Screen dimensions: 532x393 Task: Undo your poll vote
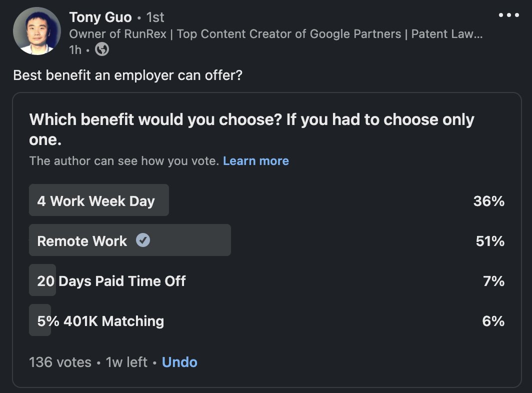179,362
